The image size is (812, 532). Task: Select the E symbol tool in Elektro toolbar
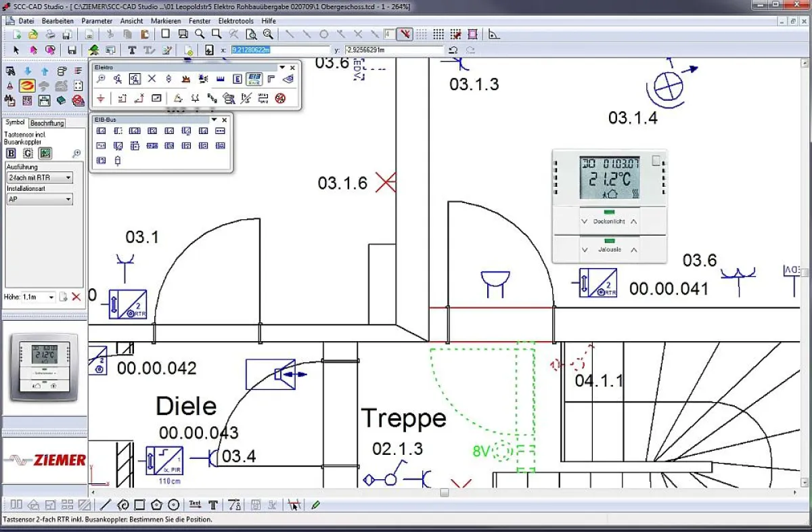(237, 79)
